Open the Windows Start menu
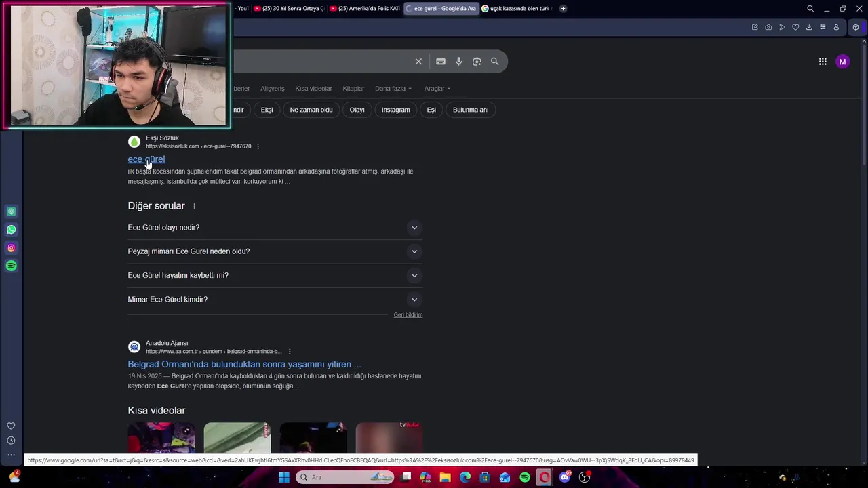This screenshot has width=868, height=488. (x=284, y=477)
